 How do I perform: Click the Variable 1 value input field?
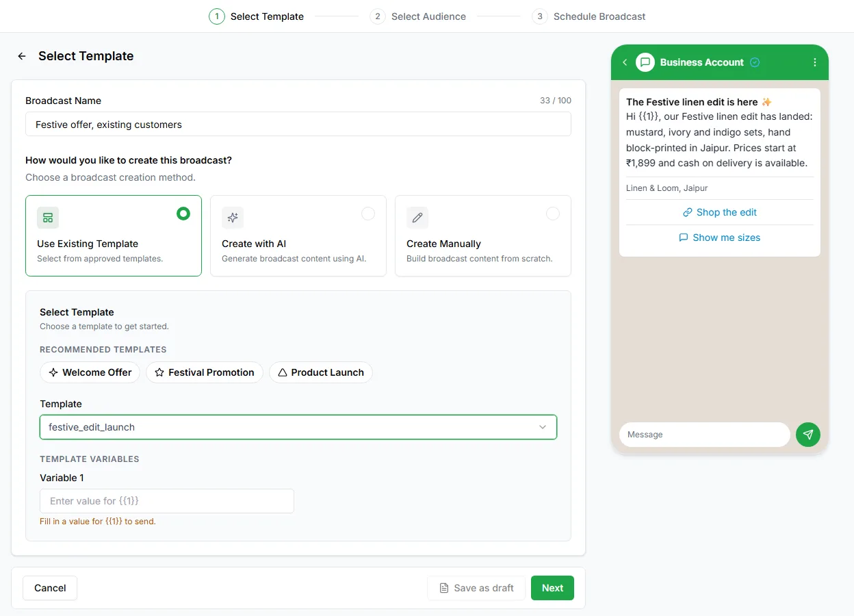click(x=167, y=501)
